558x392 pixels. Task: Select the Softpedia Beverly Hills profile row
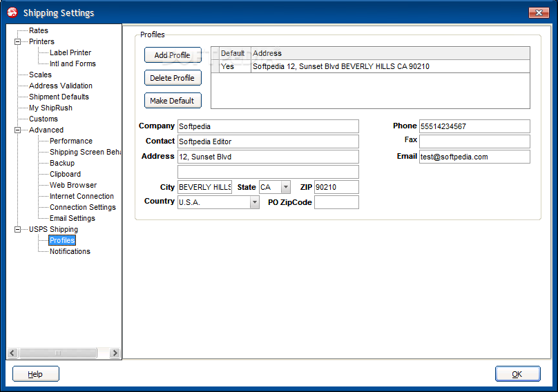tap(370, 66)
